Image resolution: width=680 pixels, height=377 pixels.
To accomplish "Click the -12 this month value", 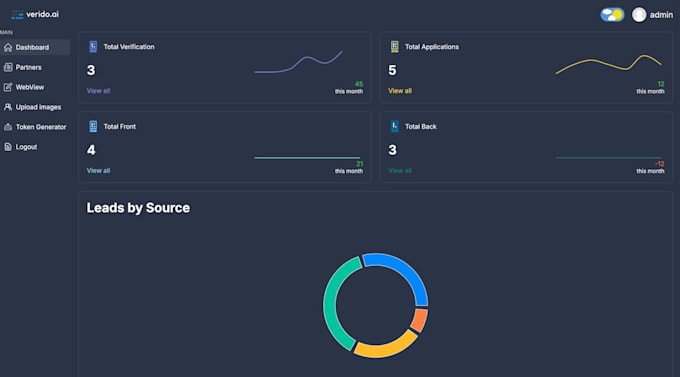I will [659, 164].
